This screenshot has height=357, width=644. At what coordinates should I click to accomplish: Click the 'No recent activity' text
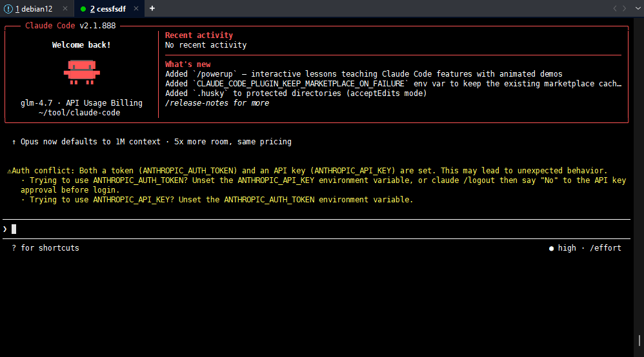(206, 45)
